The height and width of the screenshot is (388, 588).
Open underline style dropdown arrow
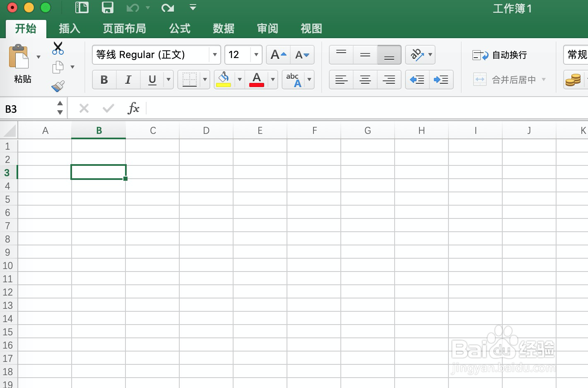(x=169, y=80)
